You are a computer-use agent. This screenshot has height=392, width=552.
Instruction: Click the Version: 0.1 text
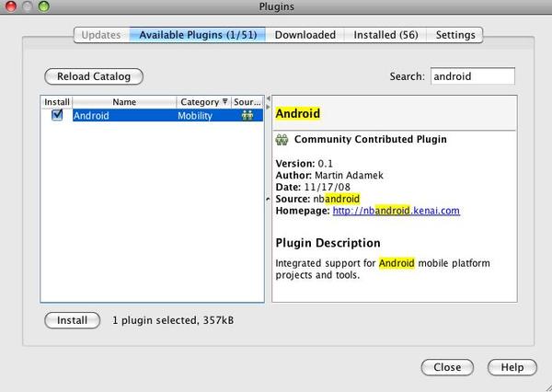pyautogui.click(x=305, y=164)
